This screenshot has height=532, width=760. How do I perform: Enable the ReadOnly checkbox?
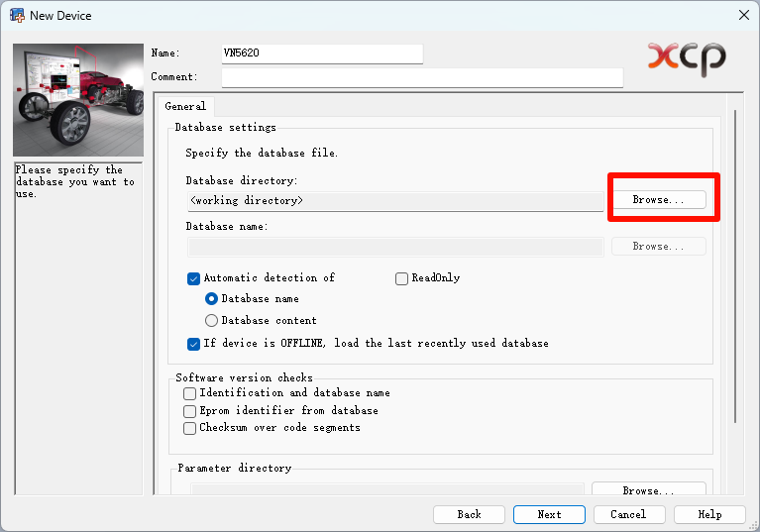click(x=402, y=278)
